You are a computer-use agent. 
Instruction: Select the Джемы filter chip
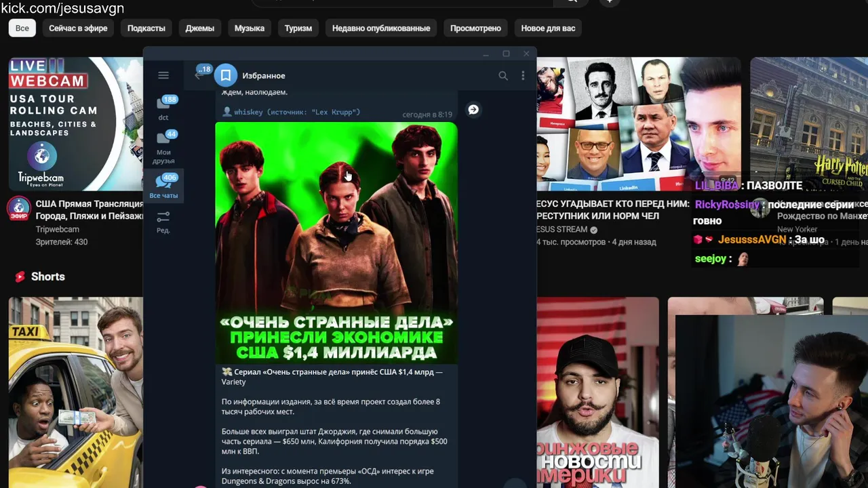(x=200, y=28)
